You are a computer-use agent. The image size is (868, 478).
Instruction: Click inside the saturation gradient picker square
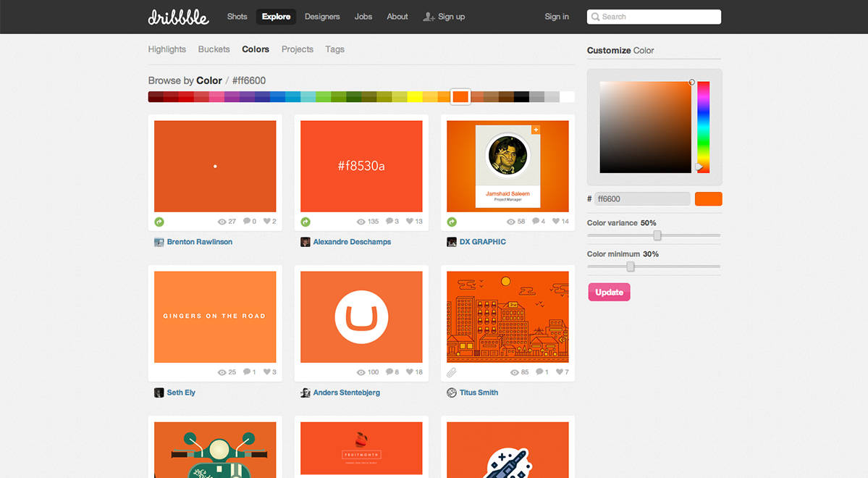pyautogui.click(x=646, y=127)
